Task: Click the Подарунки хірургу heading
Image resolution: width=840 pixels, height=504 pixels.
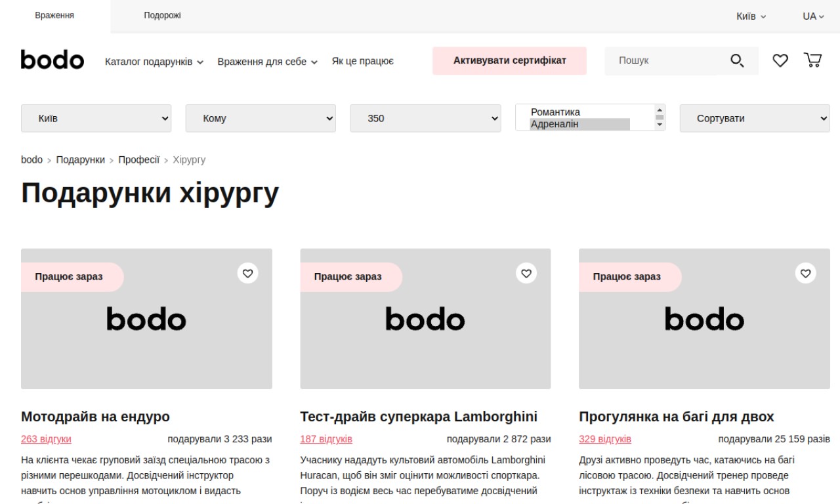Action: click(150, 193)
